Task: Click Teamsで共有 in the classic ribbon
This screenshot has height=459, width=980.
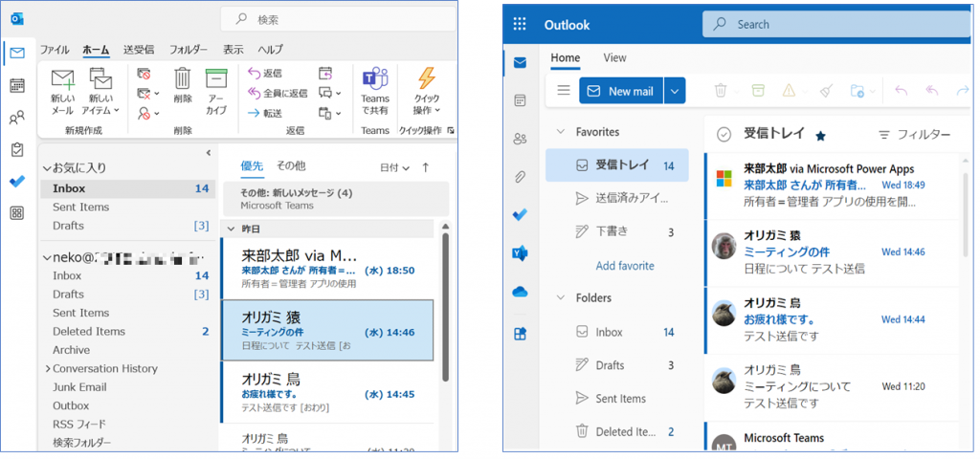Action: click(x=375, y=91)
